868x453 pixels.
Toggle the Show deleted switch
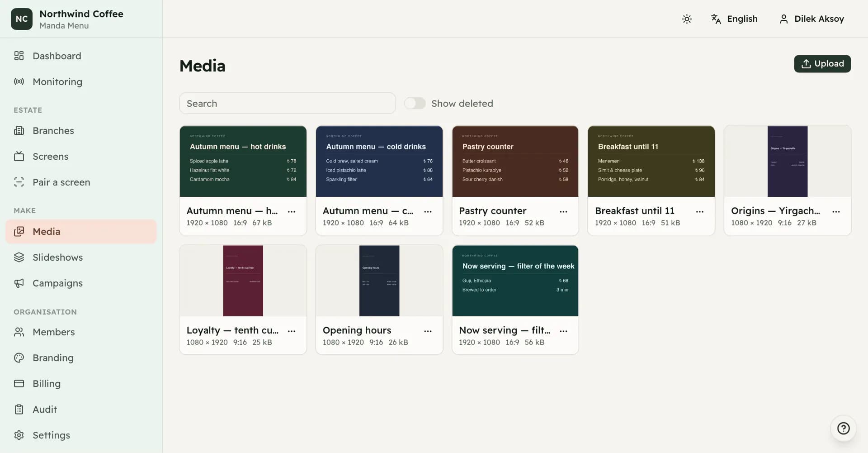415,103
